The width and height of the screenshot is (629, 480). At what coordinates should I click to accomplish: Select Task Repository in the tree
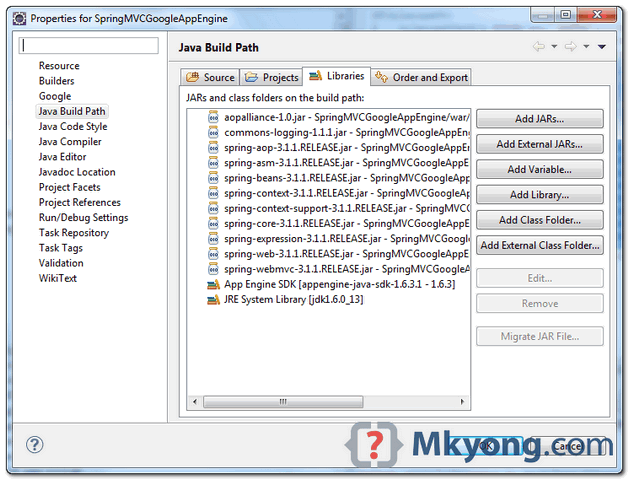[74, 233]
